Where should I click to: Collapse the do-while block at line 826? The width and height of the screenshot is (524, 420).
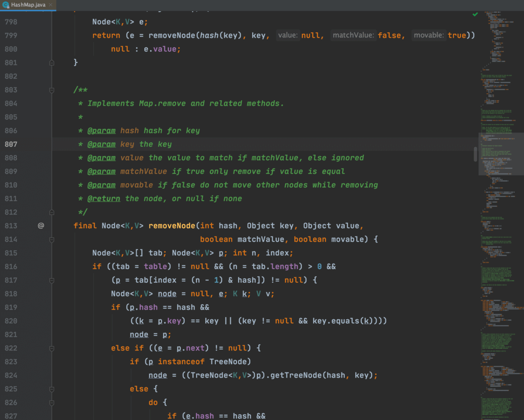pos(52,402)
